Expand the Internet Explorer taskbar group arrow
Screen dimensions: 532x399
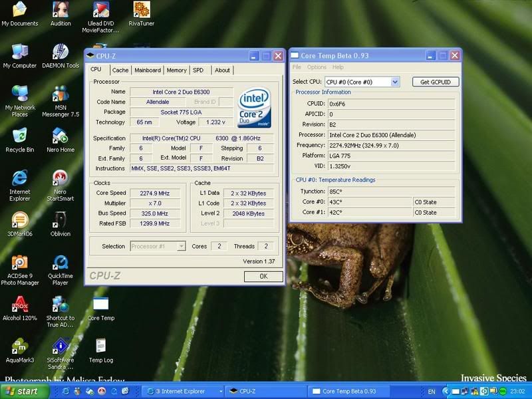pos(221,391)
